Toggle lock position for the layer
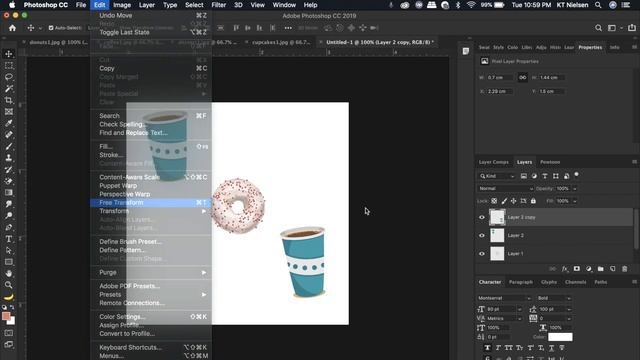The width and height of the screenshot is (640, 360). coord(513,201)
